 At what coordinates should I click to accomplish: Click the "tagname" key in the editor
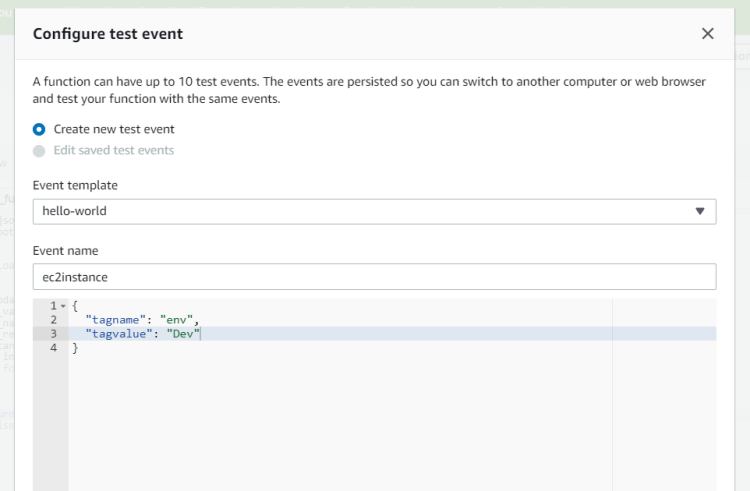point(115,320)
